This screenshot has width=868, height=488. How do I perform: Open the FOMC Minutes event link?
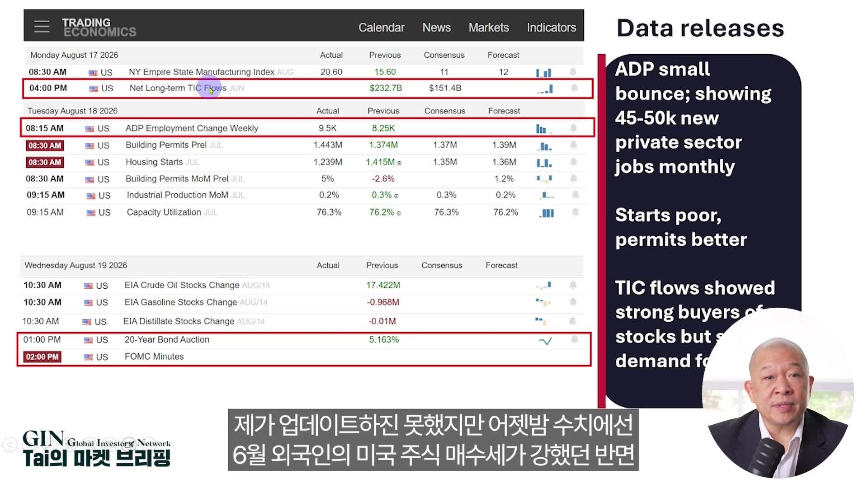pyautogui.click(x=154, y=357)
